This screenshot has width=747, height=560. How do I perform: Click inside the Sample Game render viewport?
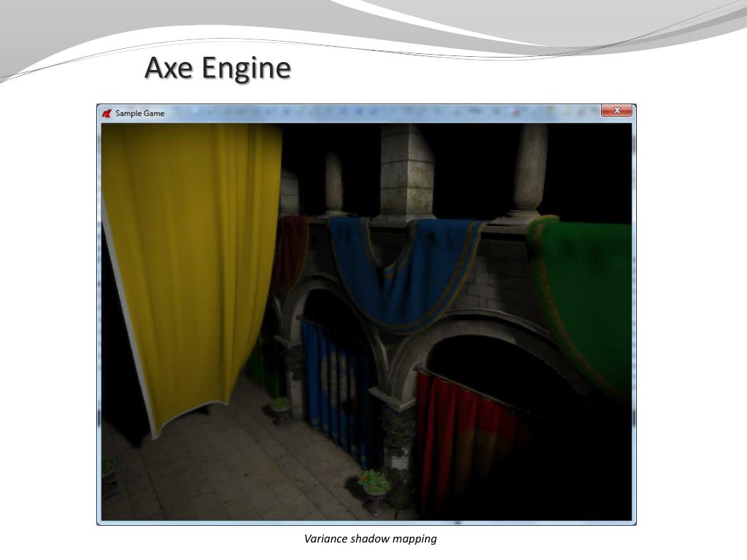click(366, 322)
